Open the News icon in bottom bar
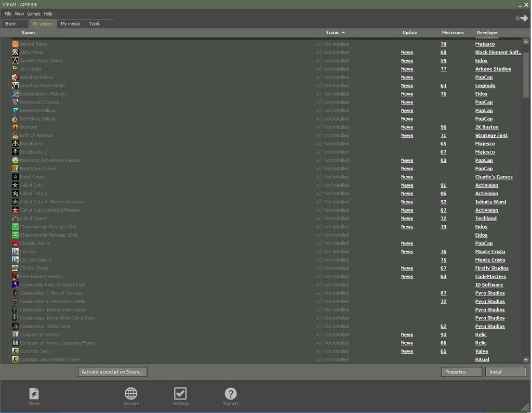 point(34,394)
